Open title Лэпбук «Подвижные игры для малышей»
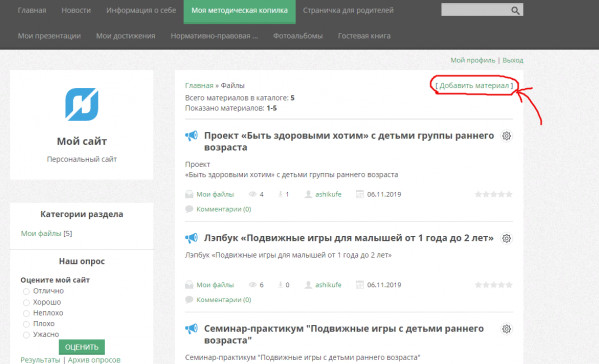Screen dimensions: 599x364 pos(348,238)
